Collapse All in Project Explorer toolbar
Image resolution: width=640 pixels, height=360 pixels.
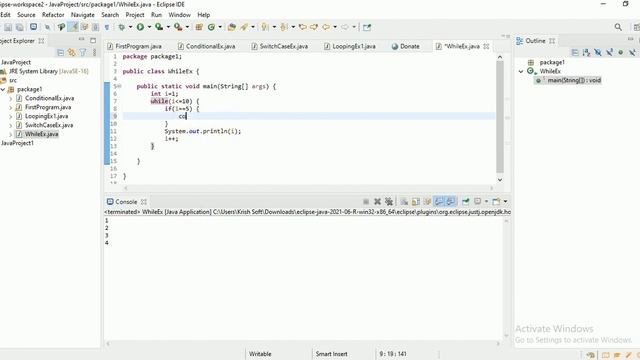tap(60, 53)
